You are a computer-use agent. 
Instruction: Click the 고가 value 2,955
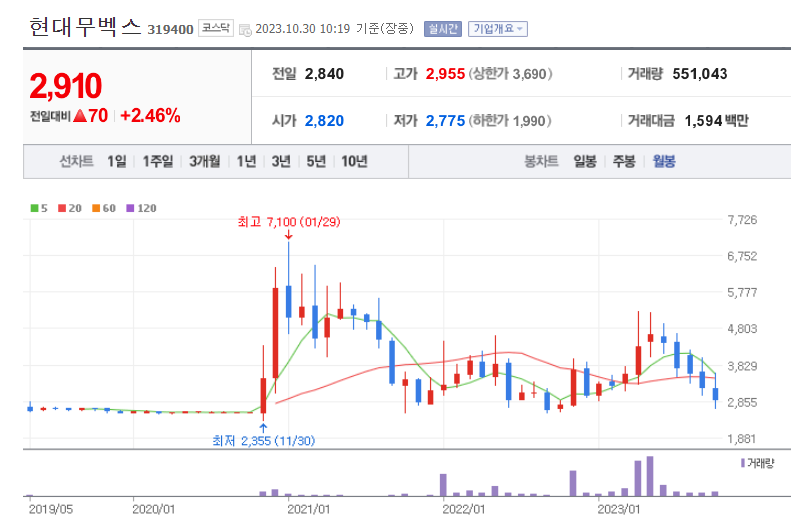click(445, 74)
